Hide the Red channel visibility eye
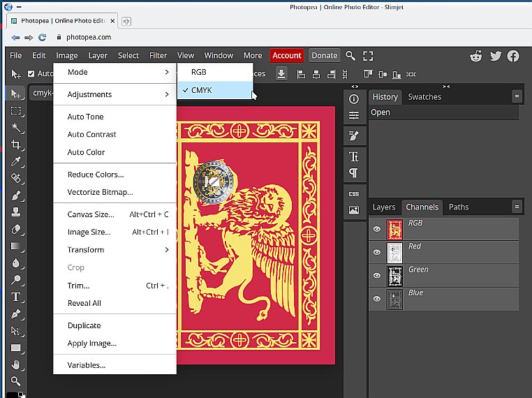The image size is (532, 398). click(x=377, y=252)
